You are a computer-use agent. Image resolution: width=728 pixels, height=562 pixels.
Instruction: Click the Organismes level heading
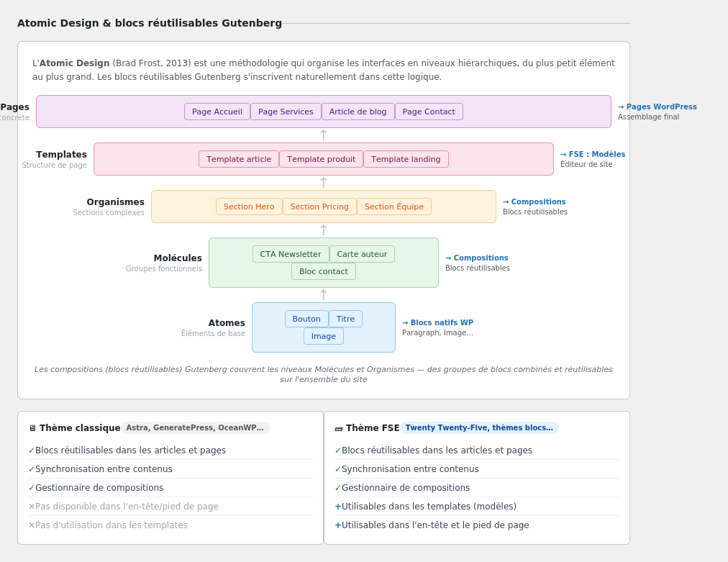(x=115, y=201)
